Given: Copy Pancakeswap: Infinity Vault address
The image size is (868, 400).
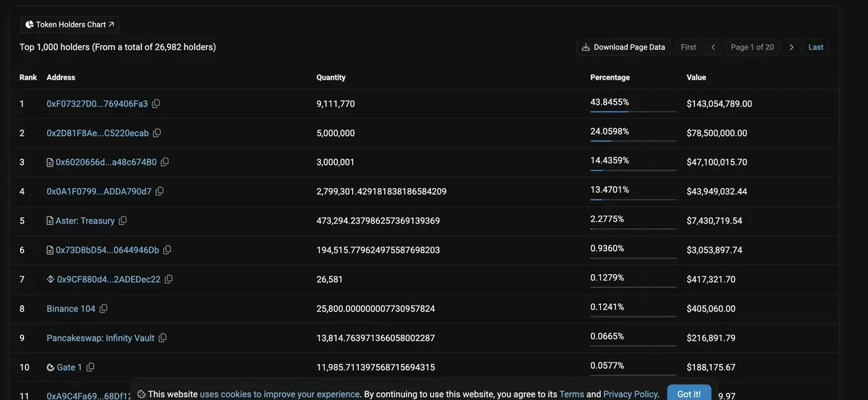Looking at the screenshot, I should coord(162,338).
